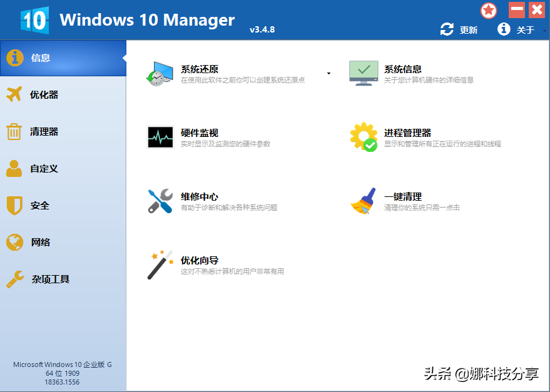Click the airplane icon for 优化器

pyautogui.click(x=14, y=94)
